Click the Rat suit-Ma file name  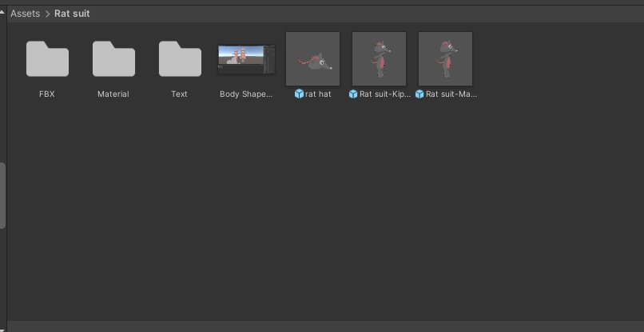pyautogui.click(x=451, y=94)
